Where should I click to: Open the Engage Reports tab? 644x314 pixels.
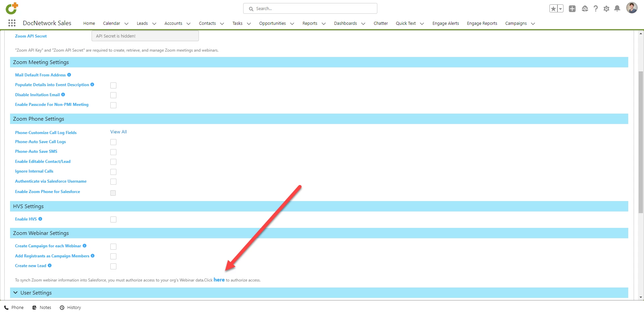pos(482,23)
